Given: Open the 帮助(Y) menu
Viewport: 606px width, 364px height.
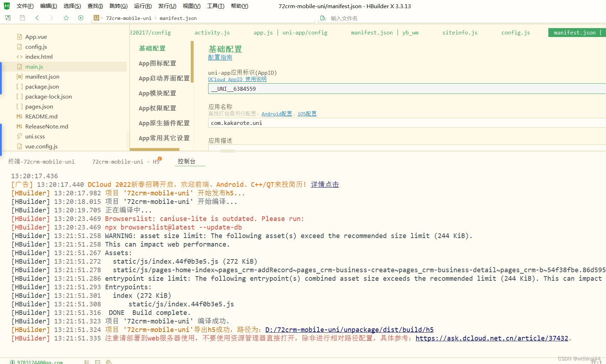Looking at the screenshot, I should (x=239, y=6).
